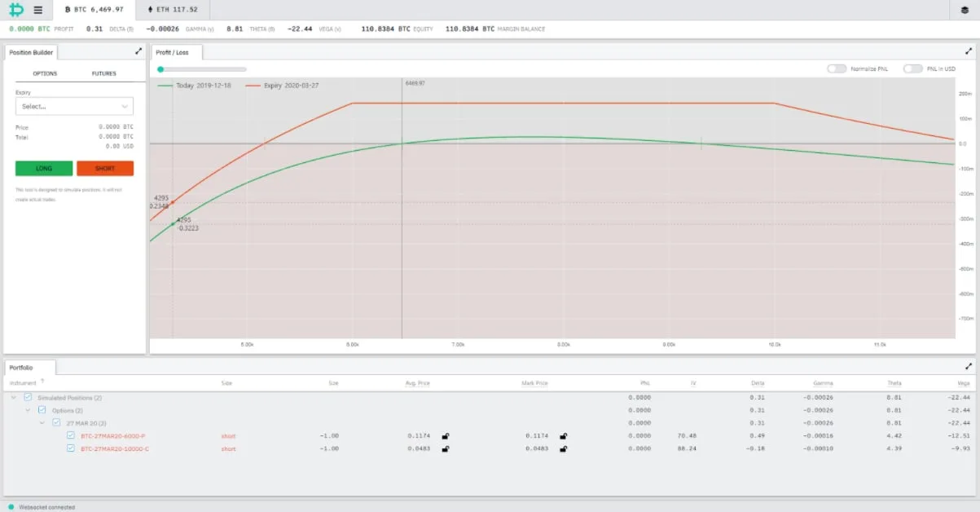Sort by the Delta column header

click(758, 382)
